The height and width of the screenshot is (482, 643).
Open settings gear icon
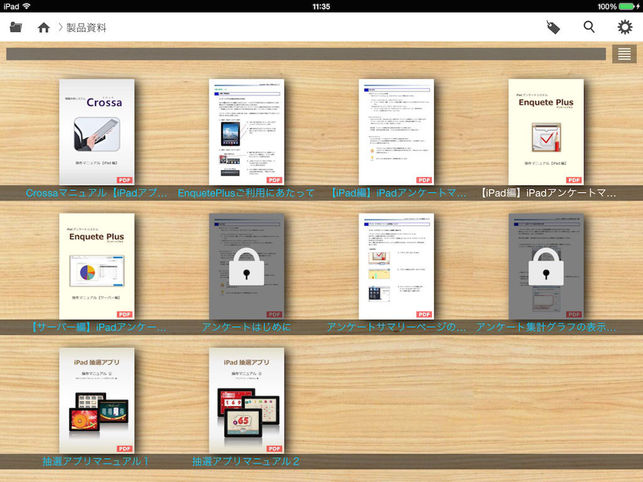click(625, 27)
